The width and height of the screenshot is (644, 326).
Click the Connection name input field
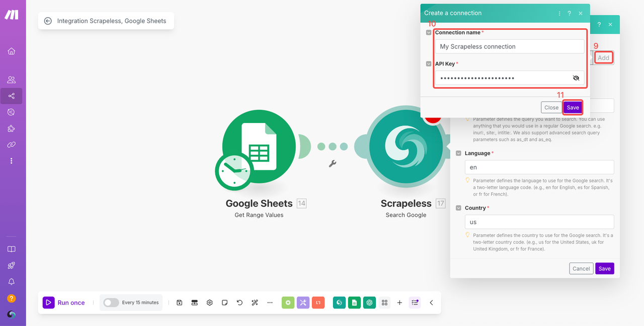tap(509, 46)
